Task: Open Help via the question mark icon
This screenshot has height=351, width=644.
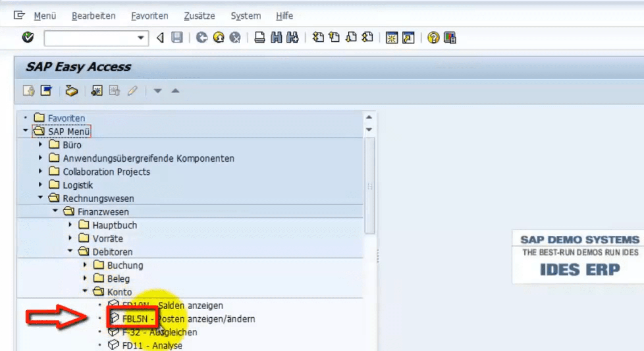Action: click(x=433, y=38)
